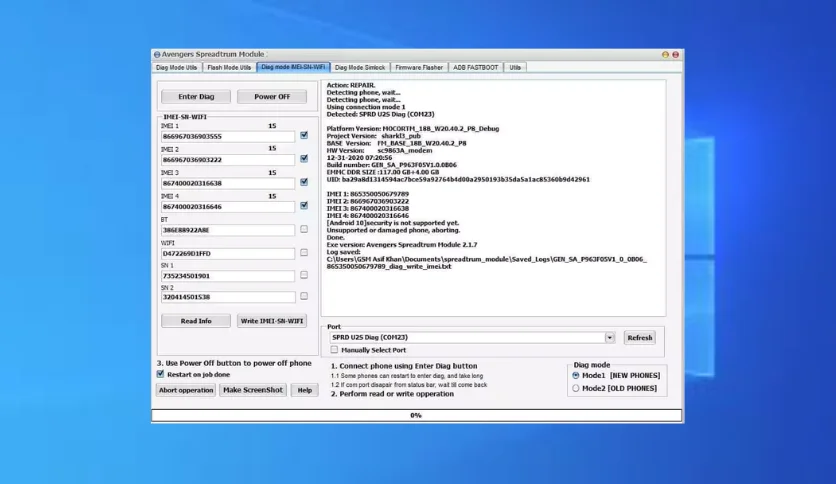Click the 0% progress bar
This screenshot has height=484, width=836.
point(416,415)
